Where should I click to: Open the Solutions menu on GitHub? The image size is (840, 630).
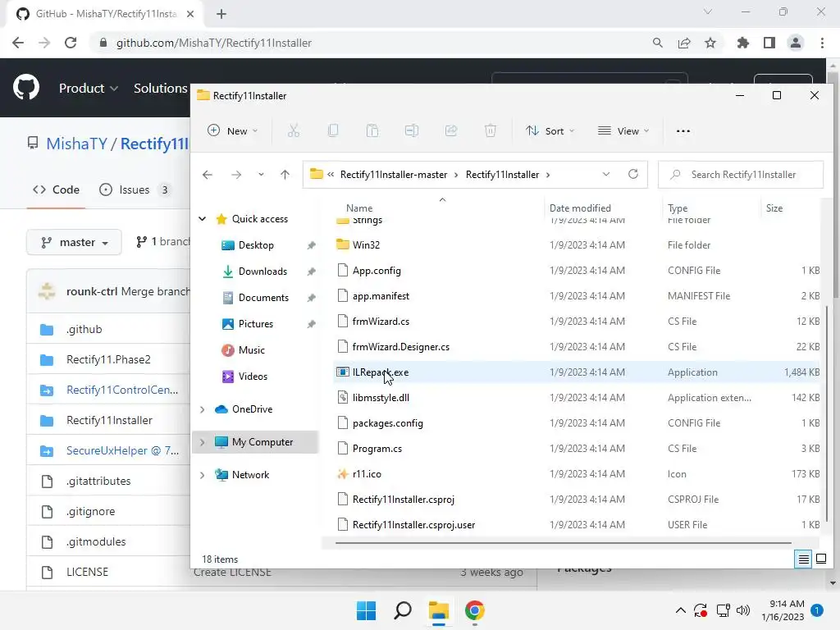pyautogui.click(x=160, y=88)
